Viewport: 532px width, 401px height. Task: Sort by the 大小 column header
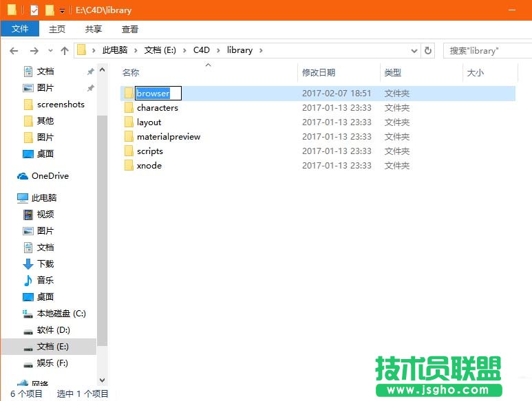point(476,72)
